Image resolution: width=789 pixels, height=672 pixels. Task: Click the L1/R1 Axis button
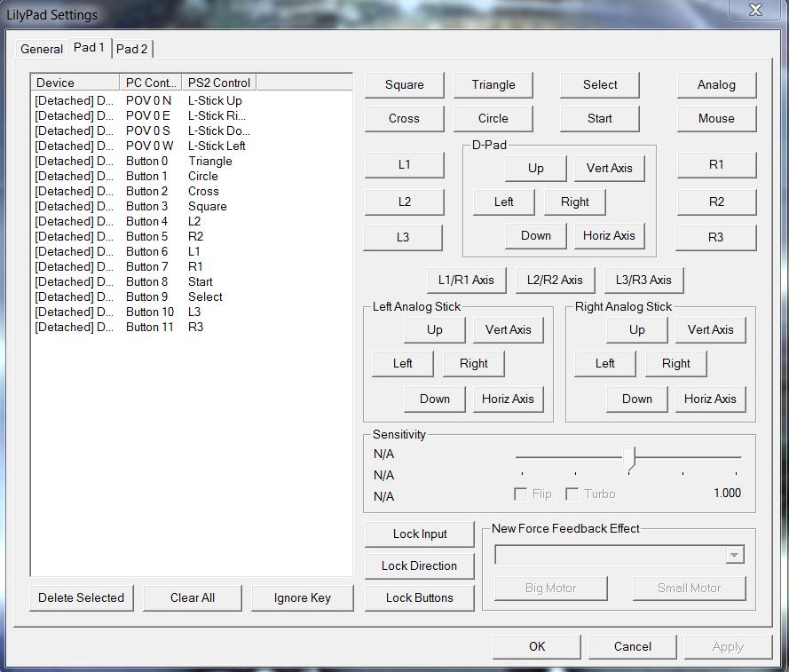click(x=467, y=280)
